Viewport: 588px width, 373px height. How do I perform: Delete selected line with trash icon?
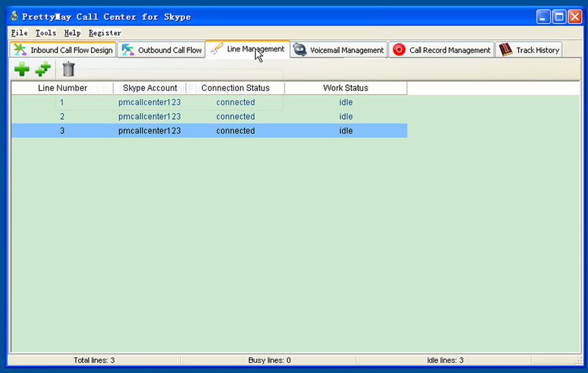click(x=68, y=69)
